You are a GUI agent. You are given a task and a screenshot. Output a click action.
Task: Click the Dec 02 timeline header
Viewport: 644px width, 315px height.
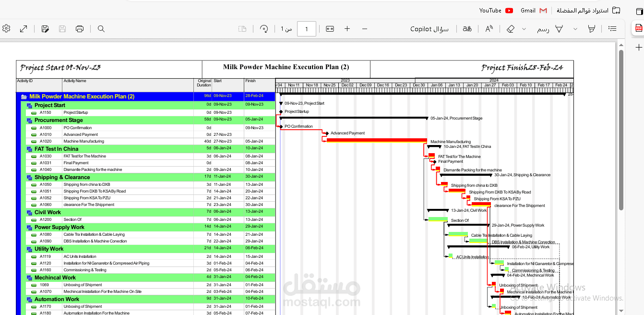(347, 85)
